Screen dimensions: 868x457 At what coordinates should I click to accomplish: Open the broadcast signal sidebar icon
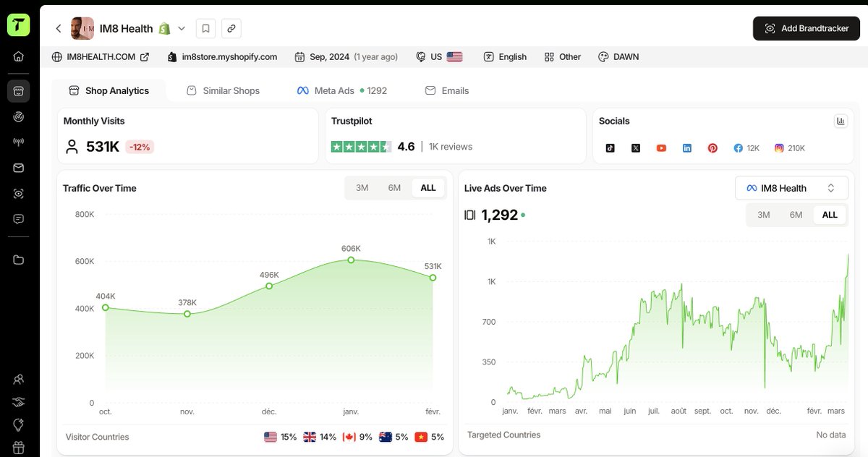tap(19, 142)
